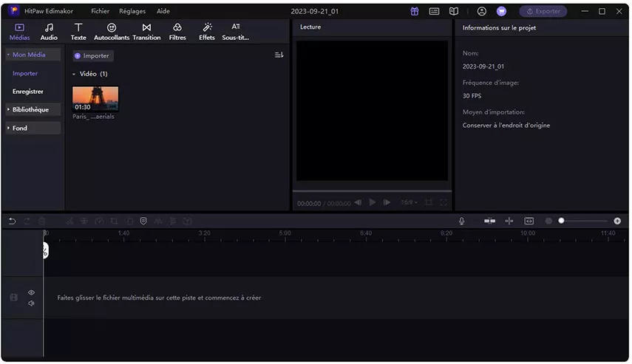The width and height of the screenshot is (632, 364).
Task: Open the keyboard shortcuts icon
Action: [434, 11]
